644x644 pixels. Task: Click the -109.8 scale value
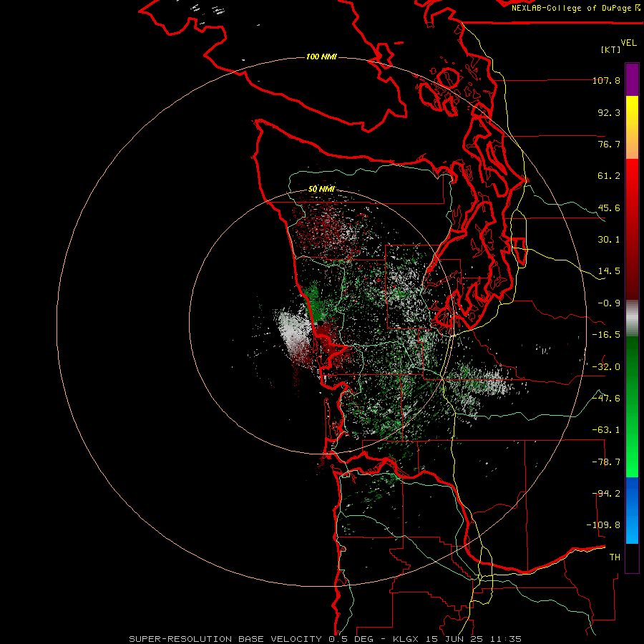604,525
